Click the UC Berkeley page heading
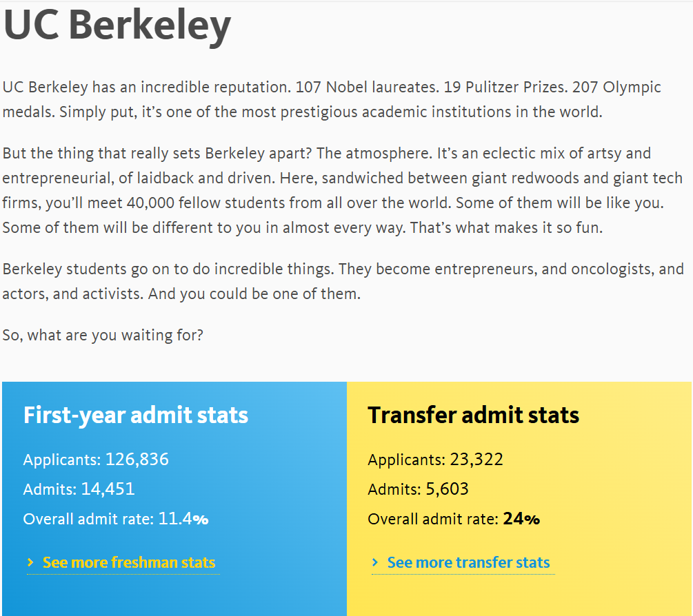 (x=117, y=25)
